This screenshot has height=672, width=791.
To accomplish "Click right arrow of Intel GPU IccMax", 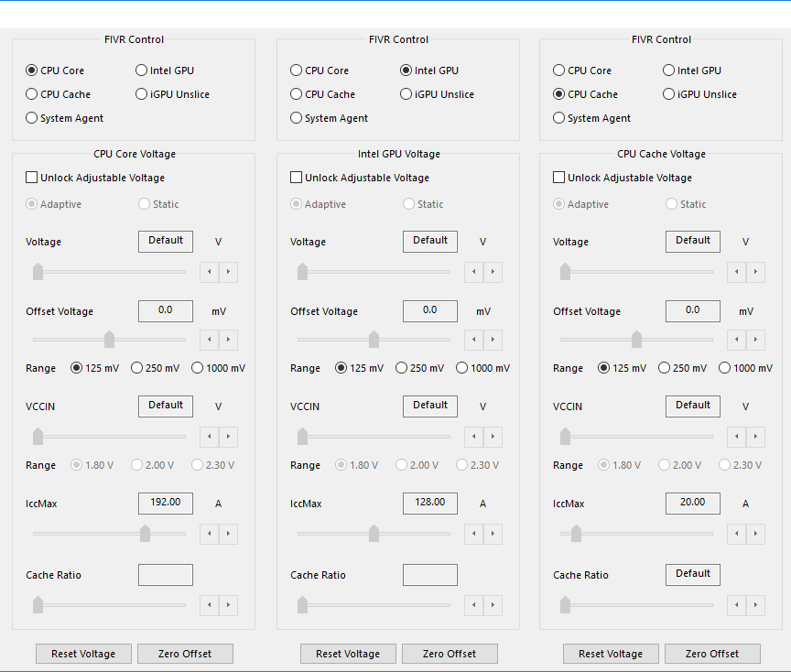I will 493,535.
